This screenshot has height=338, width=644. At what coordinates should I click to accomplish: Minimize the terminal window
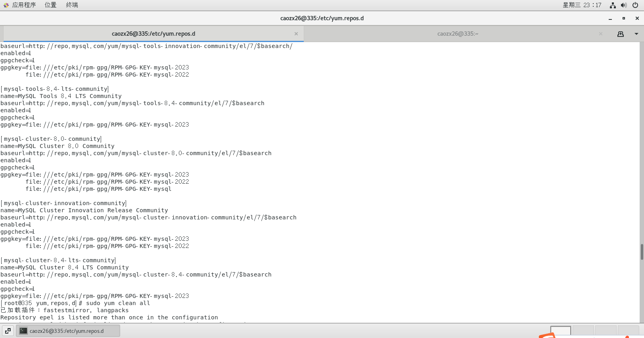(x=610, y=18)
